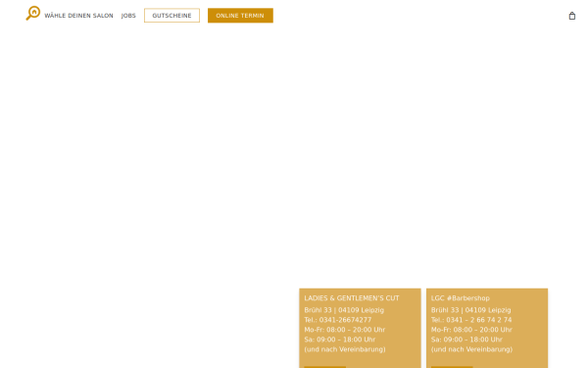This screenshot has height=368, width=588.
Task: Click phone number 0341-26674277
Action: tap(345, 320)
